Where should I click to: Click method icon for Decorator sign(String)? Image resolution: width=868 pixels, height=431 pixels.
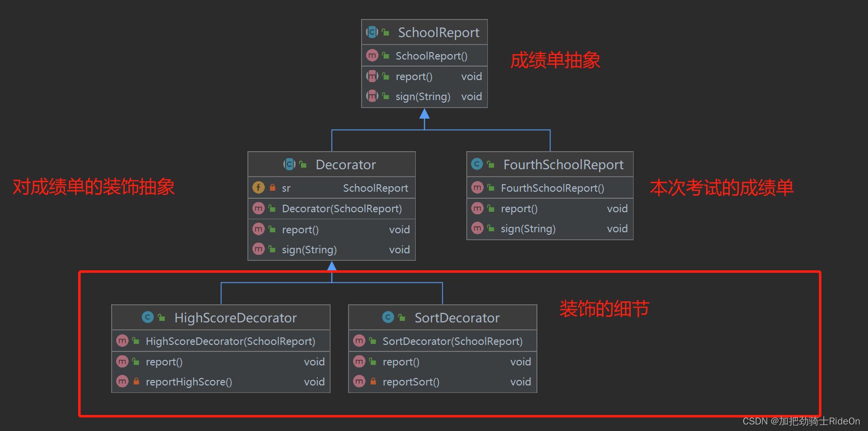(258, 249)
